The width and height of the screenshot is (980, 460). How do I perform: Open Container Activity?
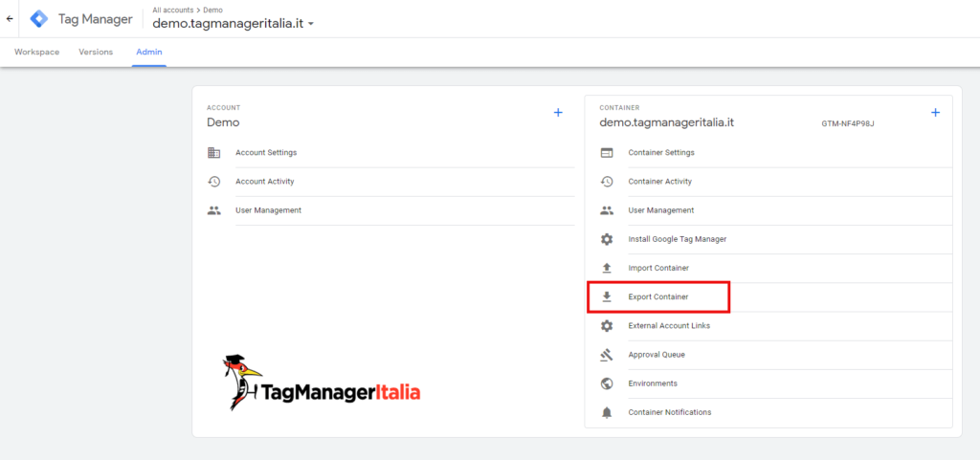[660, 182]
